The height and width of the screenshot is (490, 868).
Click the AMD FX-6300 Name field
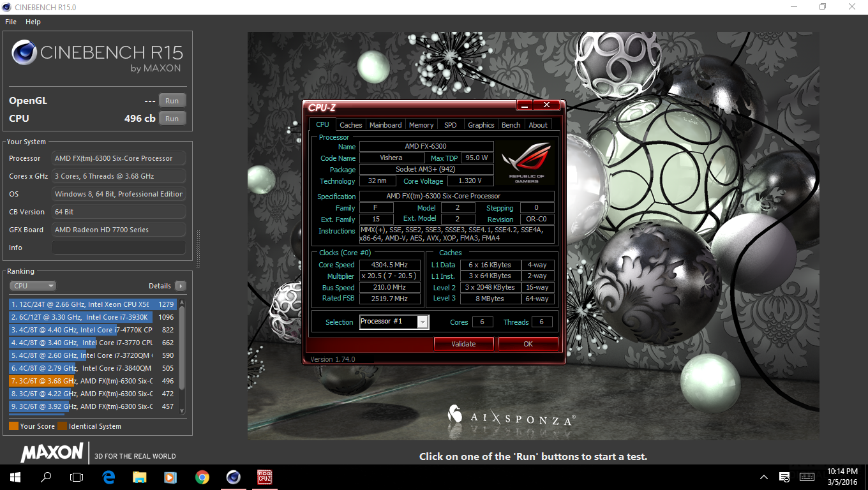tap(426, 147)
